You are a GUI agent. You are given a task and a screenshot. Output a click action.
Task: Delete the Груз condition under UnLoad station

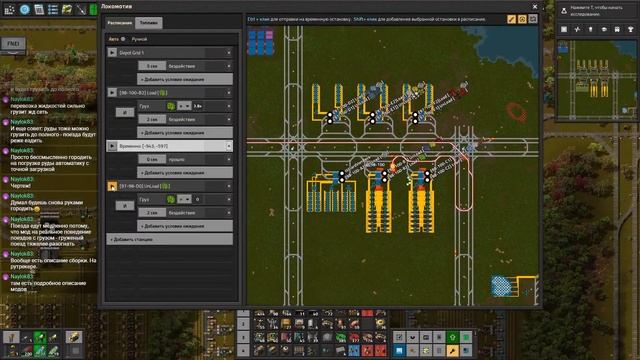pyautogui.click(x=229, y=199)
